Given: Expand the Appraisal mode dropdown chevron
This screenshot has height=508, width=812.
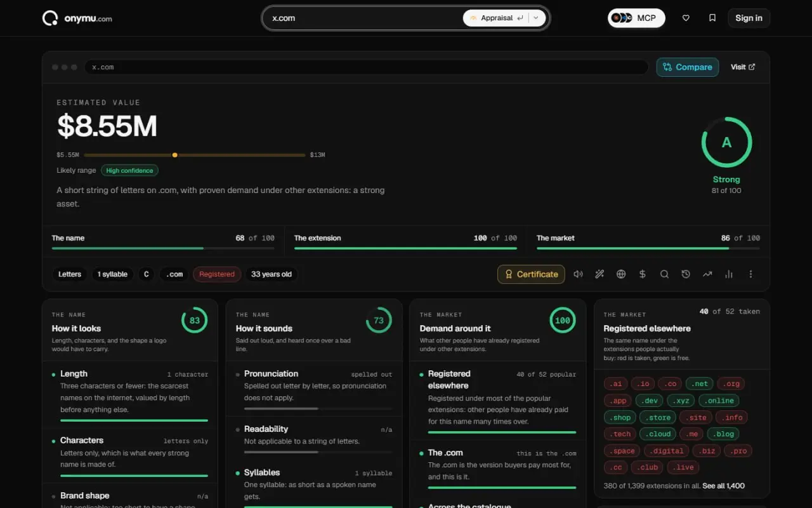Looking at the screenshot, I should point(536,18).
